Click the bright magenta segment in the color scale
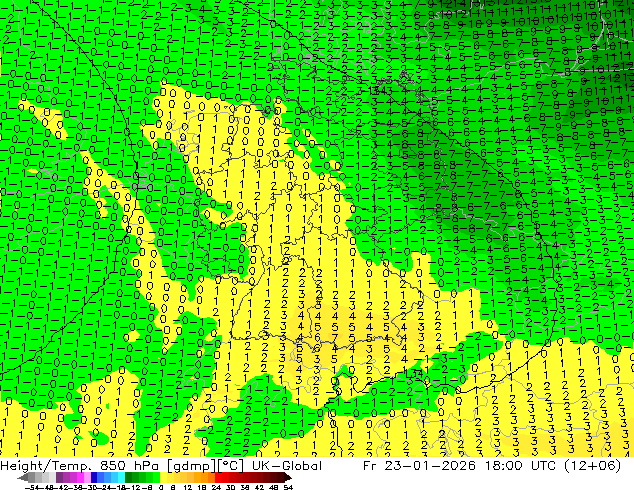This screenshot has height=490, width=634. tap(80, 477)
